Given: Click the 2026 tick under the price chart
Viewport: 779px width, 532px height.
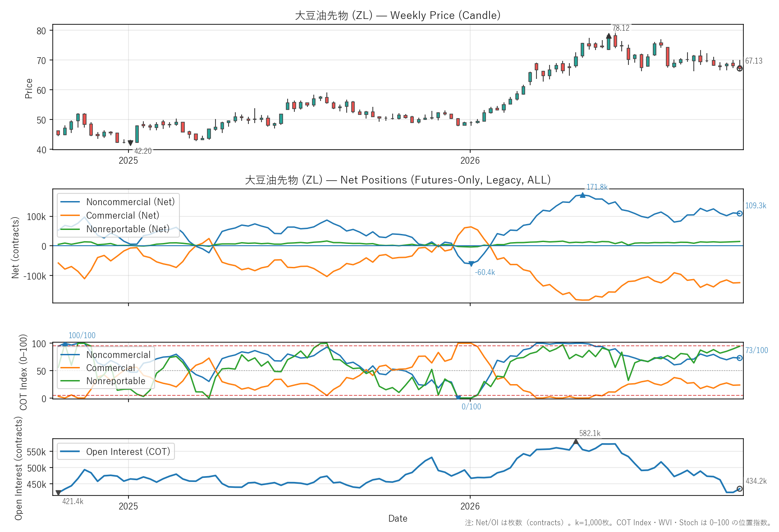Looking at the screenshot, I should tap(470, 161).
